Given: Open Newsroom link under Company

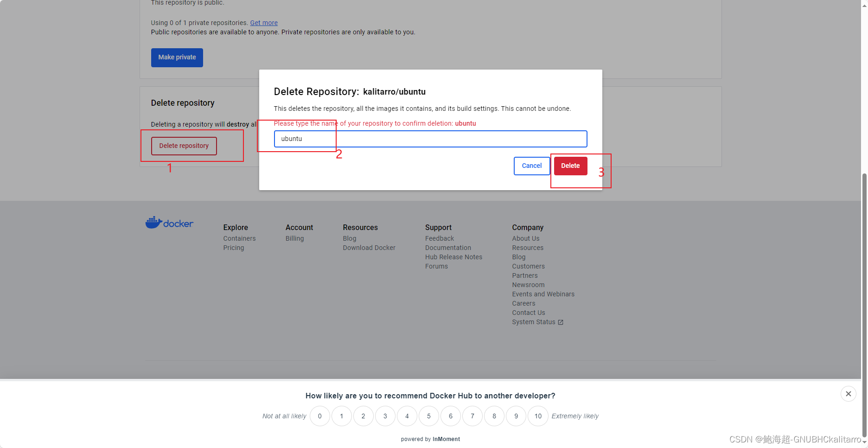Looking at the screenshot, I should (528, 285).
